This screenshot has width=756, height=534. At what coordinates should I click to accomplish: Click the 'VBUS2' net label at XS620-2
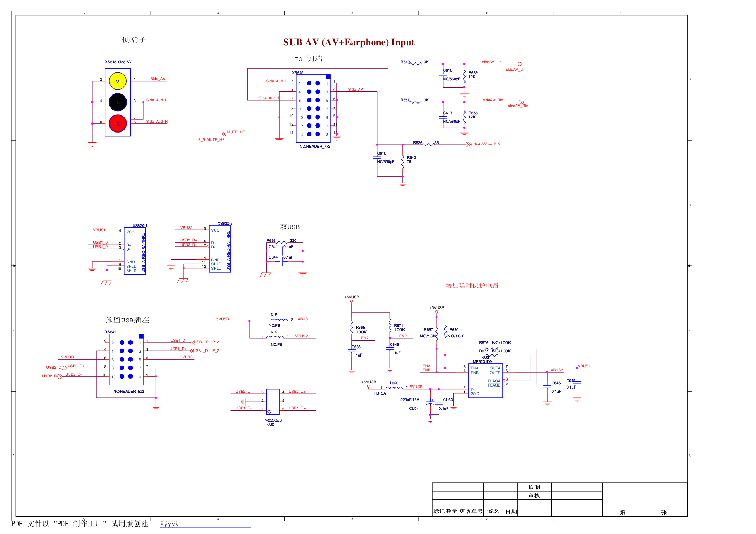[x=186, y=227]
